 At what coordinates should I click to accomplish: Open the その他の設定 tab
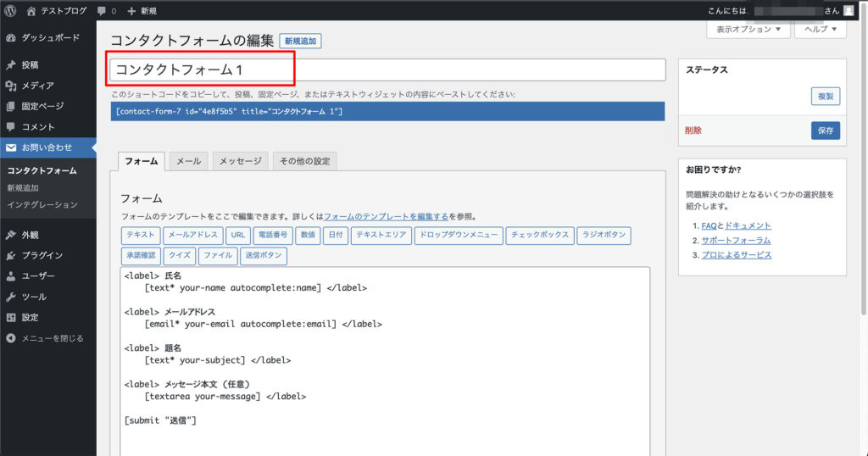pyautogui.click(x=304, y=161)
